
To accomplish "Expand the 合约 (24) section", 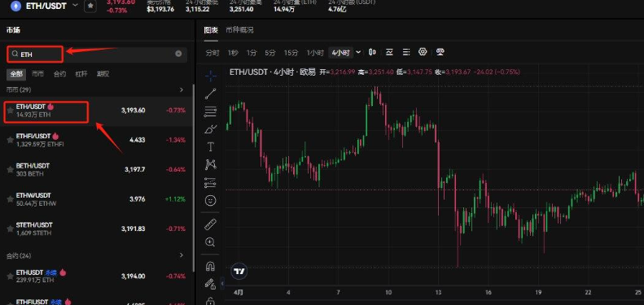I will (x=182, y=255).
